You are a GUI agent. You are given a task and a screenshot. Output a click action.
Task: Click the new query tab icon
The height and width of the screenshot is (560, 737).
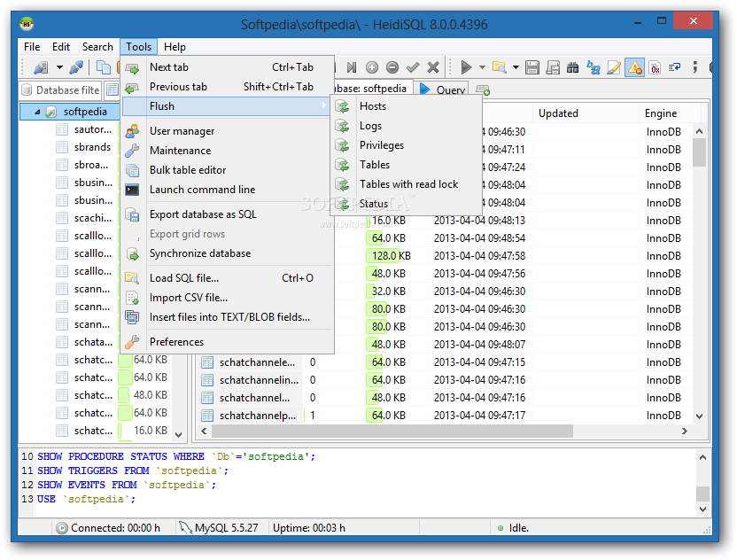pyautogui.click(x=483, y=89)
